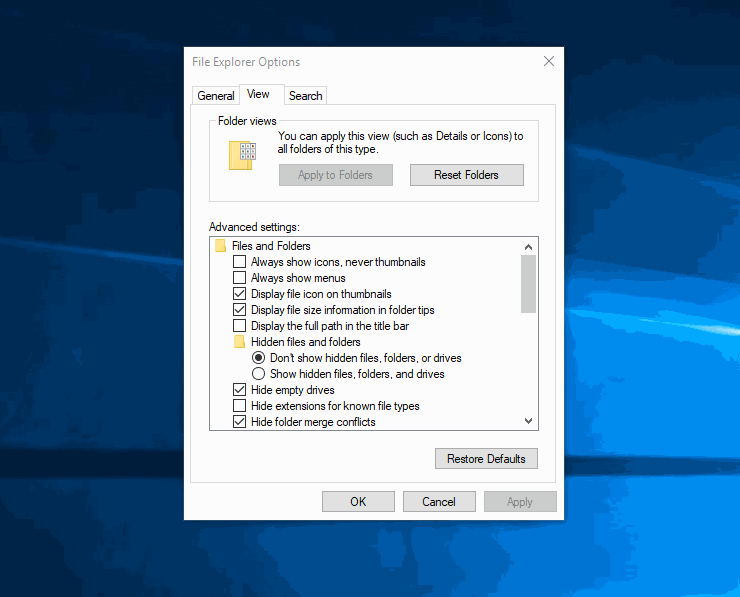Click the Advanced settings scrollbar thumb
The image size is (740, 597).
(529, 284)
